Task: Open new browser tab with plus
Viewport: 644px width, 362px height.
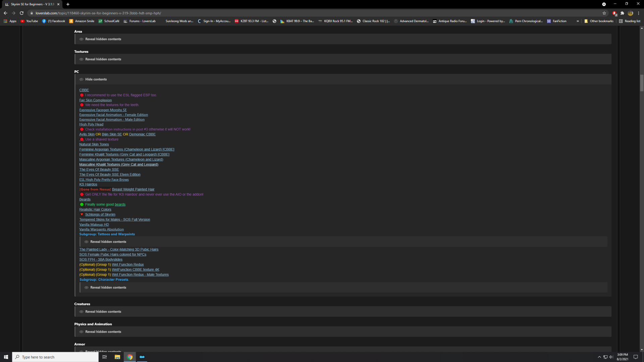Action: (x=68, y=4)
